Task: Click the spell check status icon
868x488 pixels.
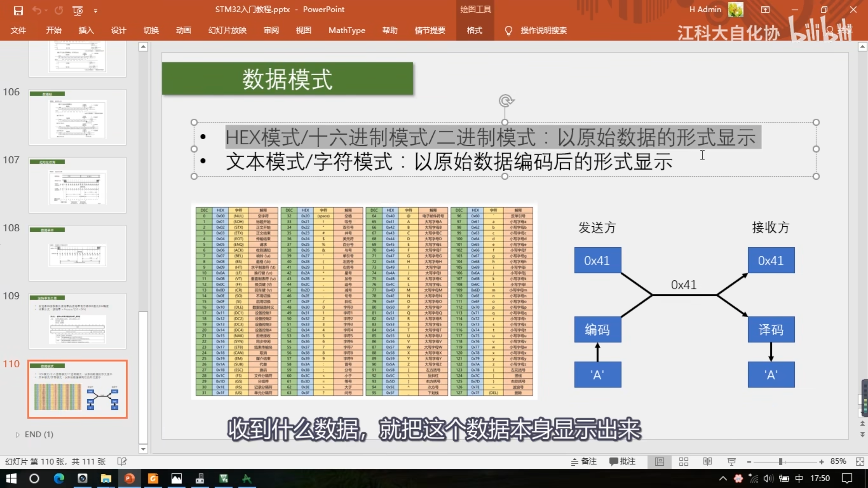Action: point(122,462)
